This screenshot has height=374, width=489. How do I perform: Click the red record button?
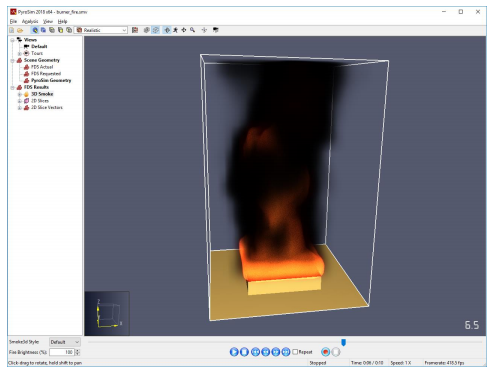326,352
